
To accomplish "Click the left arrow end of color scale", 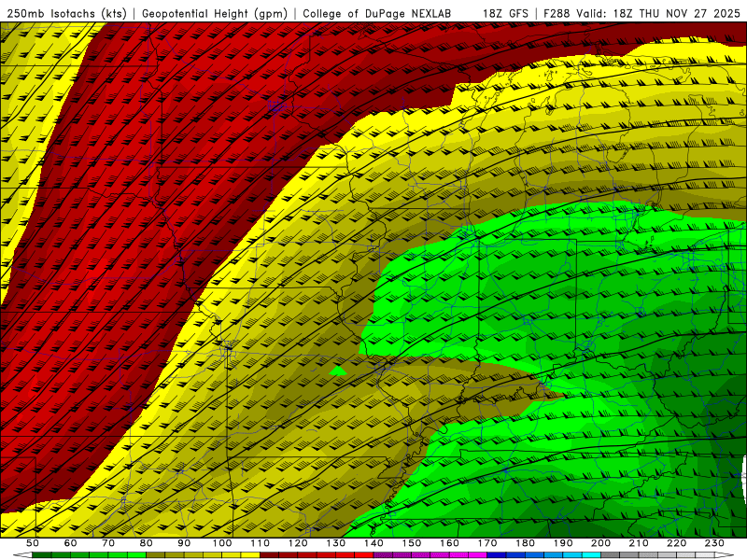I will 22,554.
